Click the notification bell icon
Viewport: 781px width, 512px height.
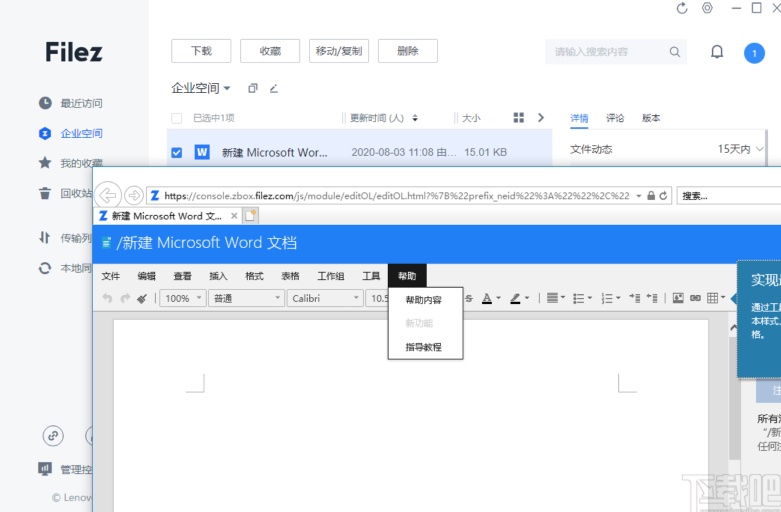click(x=716, y=52)
